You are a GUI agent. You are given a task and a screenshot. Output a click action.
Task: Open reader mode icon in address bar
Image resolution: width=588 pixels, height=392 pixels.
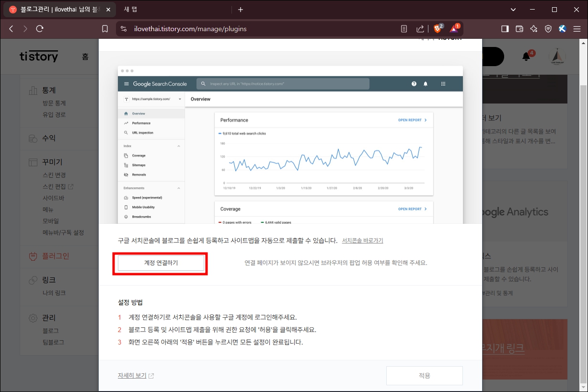click(x=404, y=29)
